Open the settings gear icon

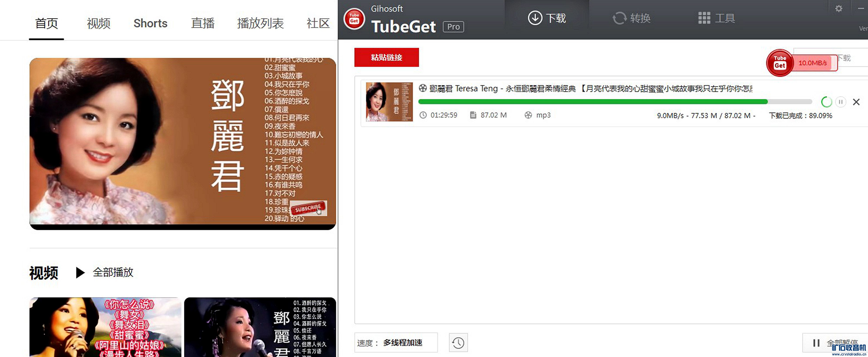click(x=839, y=9)
